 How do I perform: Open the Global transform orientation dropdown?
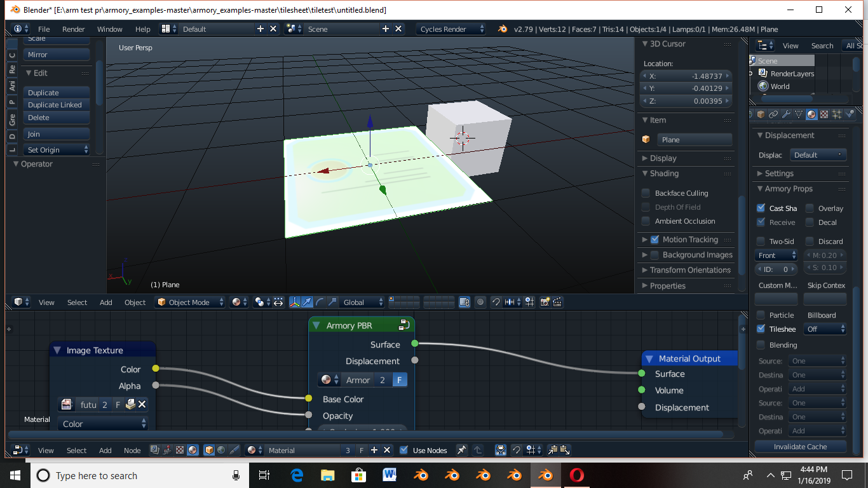362,302
